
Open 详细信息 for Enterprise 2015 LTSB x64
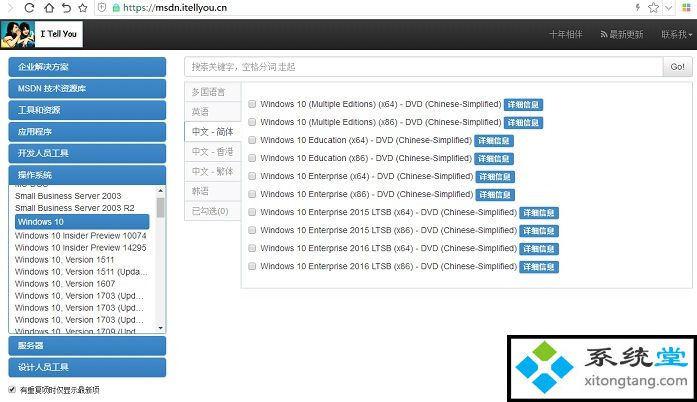(539, 213)
